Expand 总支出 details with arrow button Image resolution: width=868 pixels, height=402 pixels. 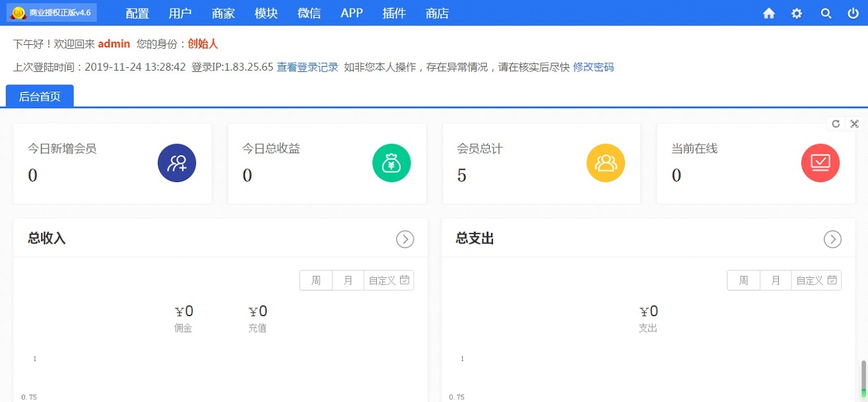(x=832, y=239)
